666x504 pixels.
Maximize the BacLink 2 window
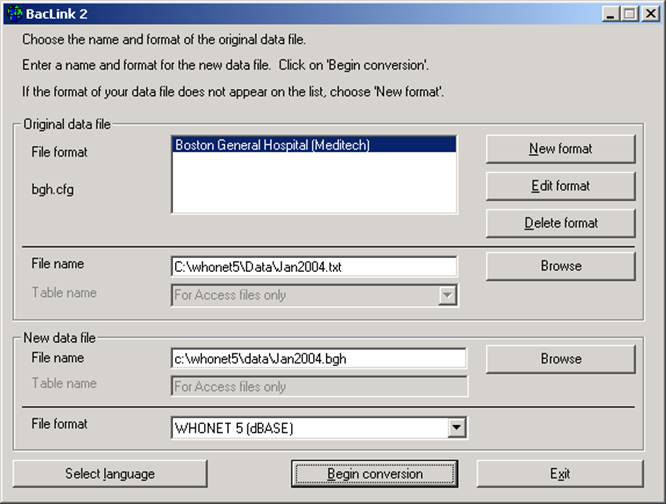(x=629, y=14)
